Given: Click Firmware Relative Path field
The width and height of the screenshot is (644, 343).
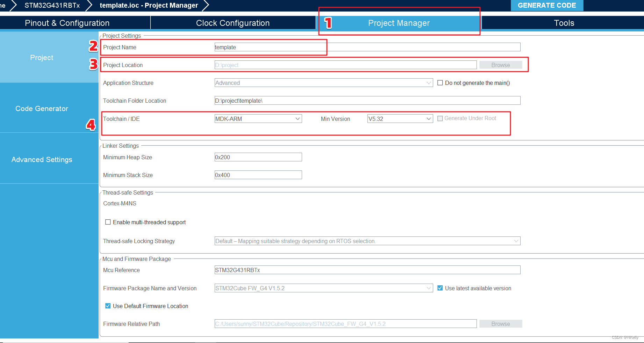Looking at the screenshot, I should [345, 324].
